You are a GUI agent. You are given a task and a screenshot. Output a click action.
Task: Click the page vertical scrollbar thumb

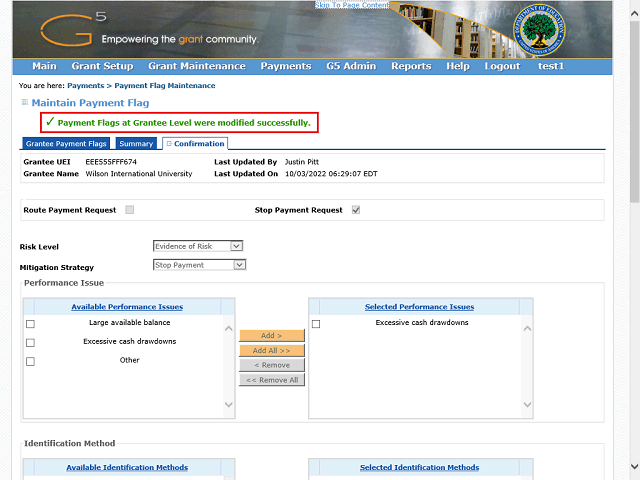(x=633, y=100)
